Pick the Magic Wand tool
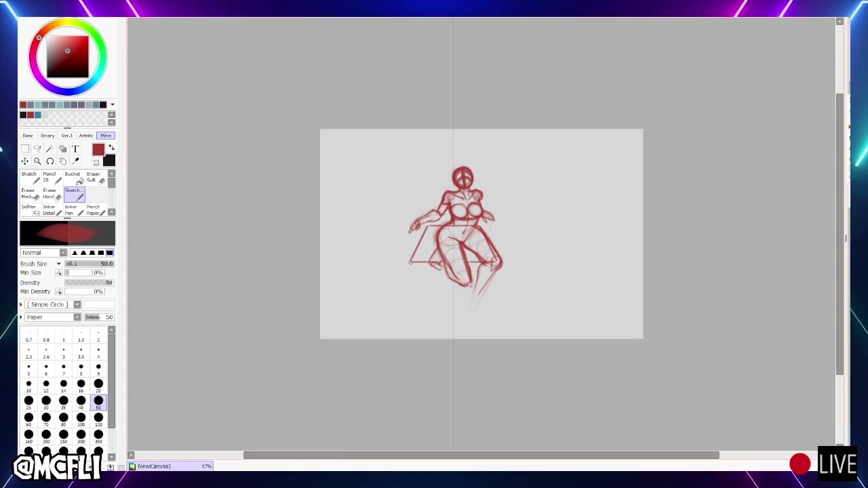 click(50, 149)
